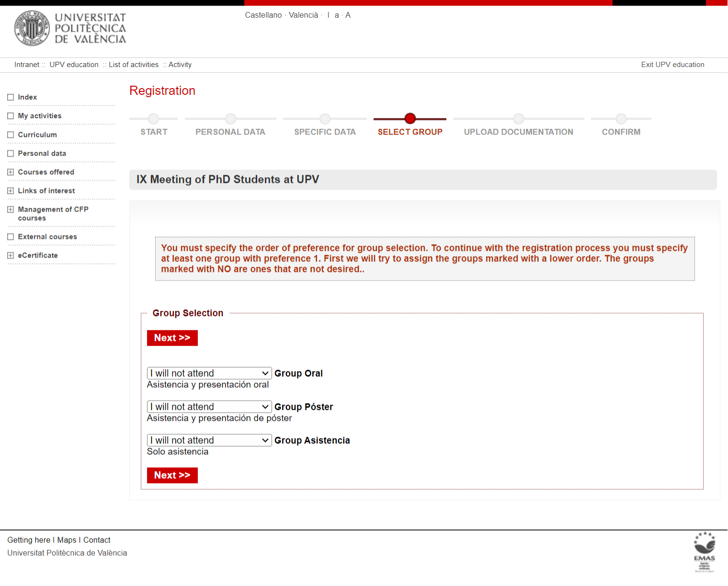Screen dimensions: 728x586
Task: Expand the Courses offered menu section
Action: tap(11, 172)
